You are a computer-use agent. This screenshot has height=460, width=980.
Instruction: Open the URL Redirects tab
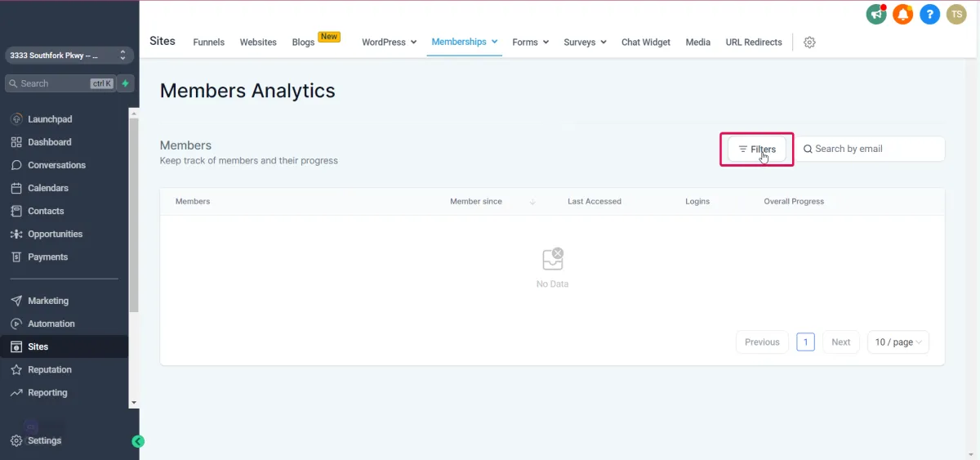(x=754, y=42)
